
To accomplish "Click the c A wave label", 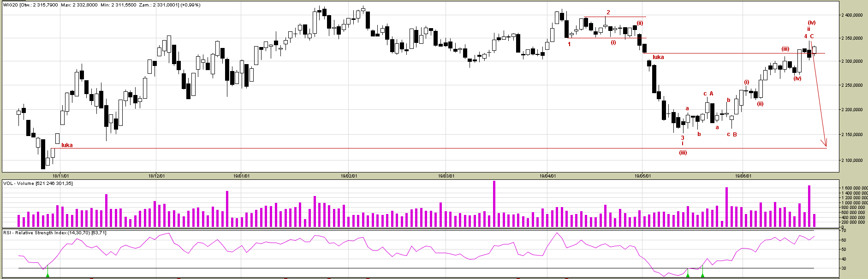I will tap(708, 94).
